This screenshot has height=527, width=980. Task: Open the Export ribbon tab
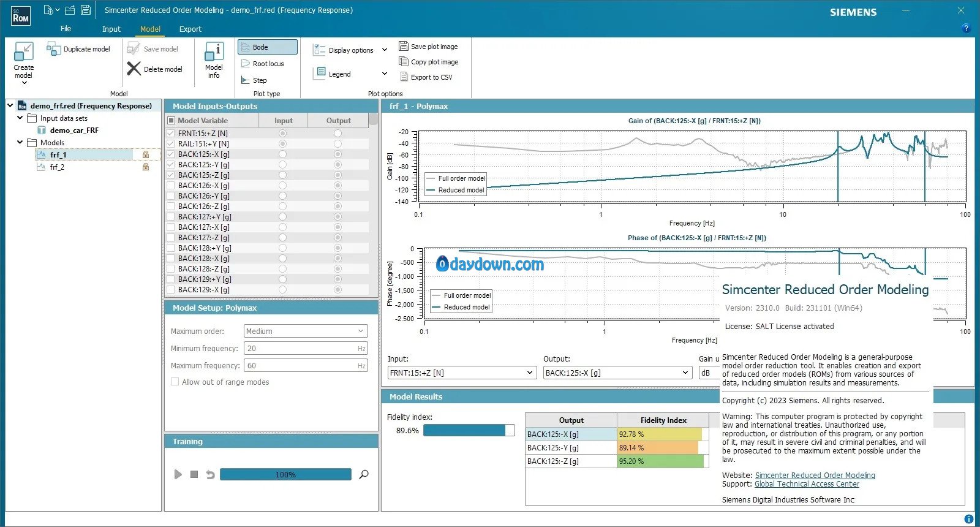[190, 29]
